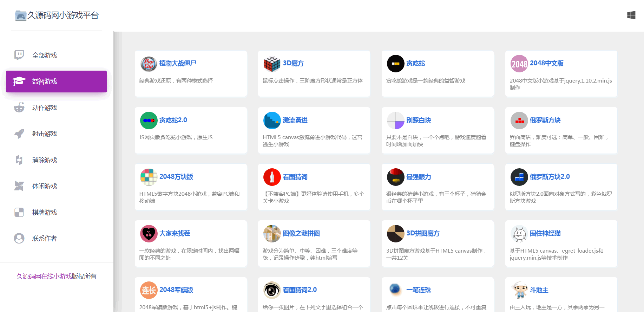
Task: Go to 动作游戏 category
Action: click(x=44, y=108)
